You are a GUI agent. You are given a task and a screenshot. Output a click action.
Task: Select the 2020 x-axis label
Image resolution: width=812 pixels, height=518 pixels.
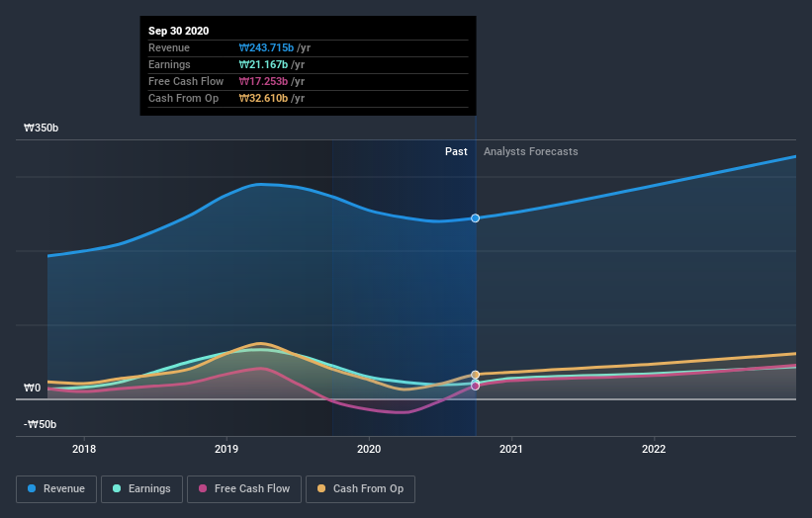click(x=369, y=449)
